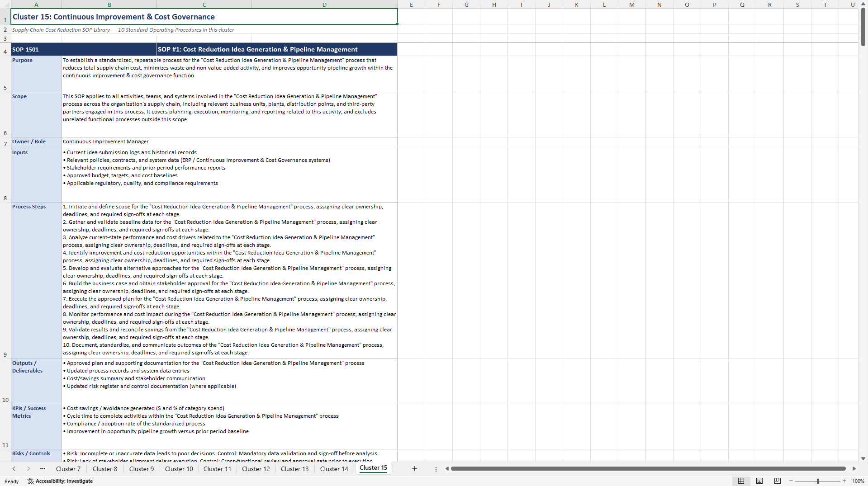Select the Outputs / Deliverables label cell
The width and height of the screenshot is (868, 486).
click(x=36, y=381)
